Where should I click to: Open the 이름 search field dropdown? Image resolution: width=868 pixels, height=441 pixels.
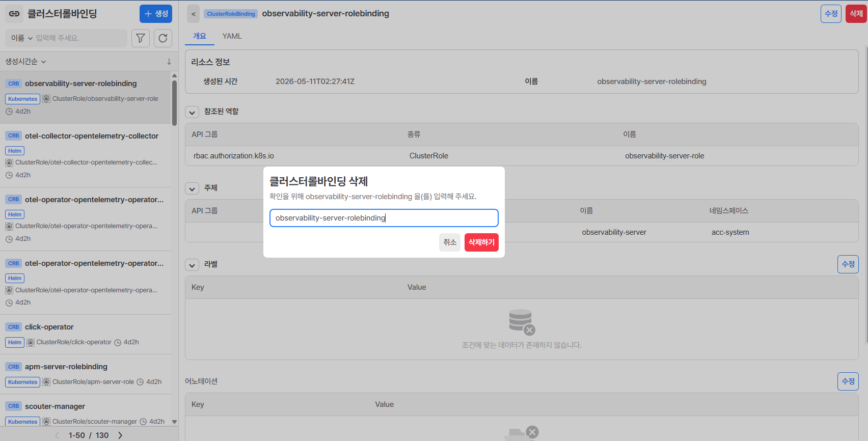tap(22, 38)
